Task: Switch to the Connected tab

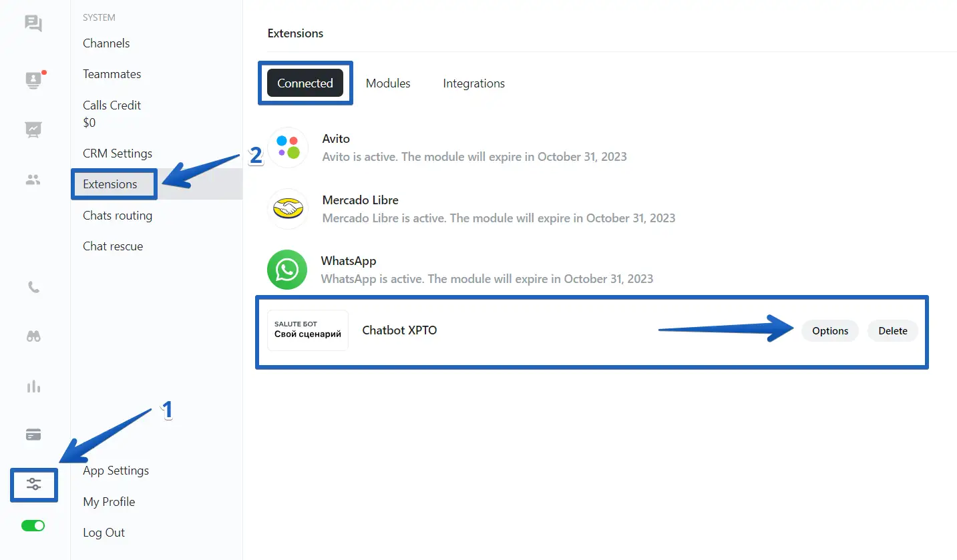Action: pos(305,83)
